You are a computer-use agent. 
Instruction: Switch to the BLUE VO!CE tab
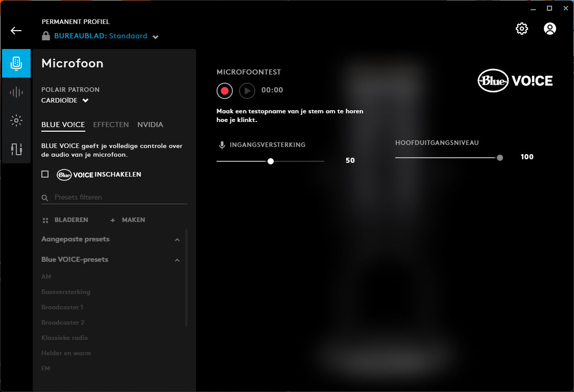pos(63,125)
